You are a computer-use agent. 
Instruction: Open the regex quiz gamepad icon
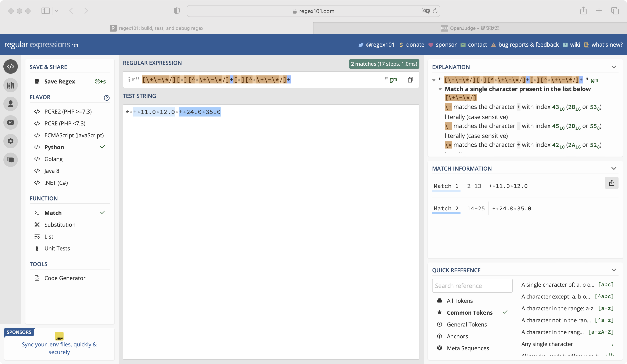click(10, 122)
